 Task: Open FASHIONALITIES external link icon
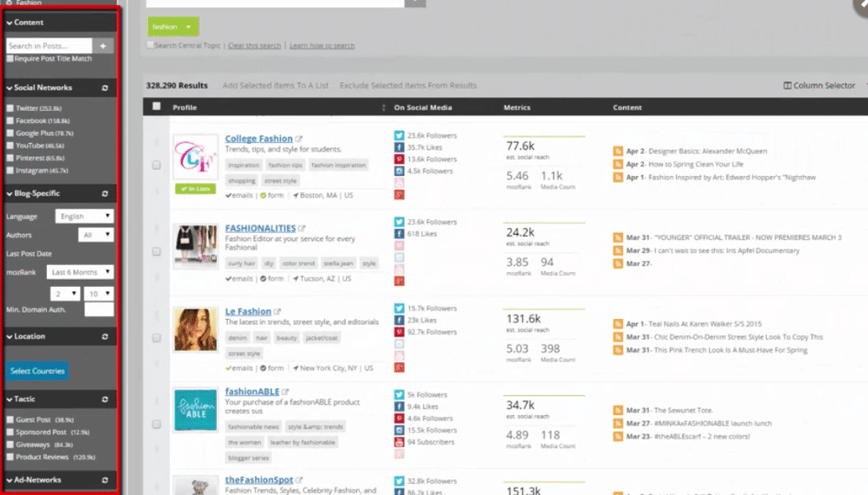(301, 228)
